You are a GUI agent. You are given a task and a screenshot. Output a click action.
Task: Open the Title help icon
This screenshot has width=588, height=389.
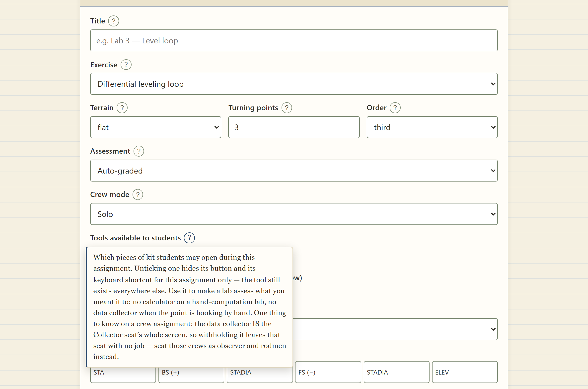click(114, 21)
